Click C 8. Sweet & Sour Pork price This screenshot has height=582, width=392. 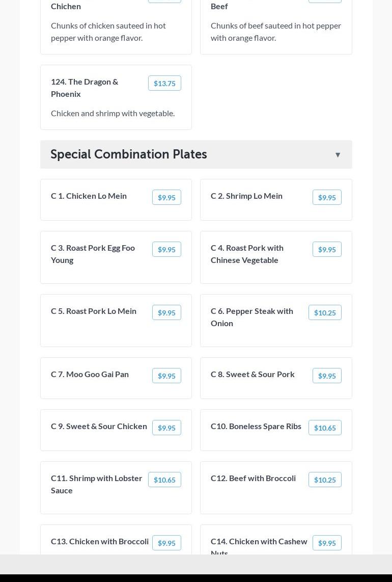pyautogui.click(x=327, y=376)
